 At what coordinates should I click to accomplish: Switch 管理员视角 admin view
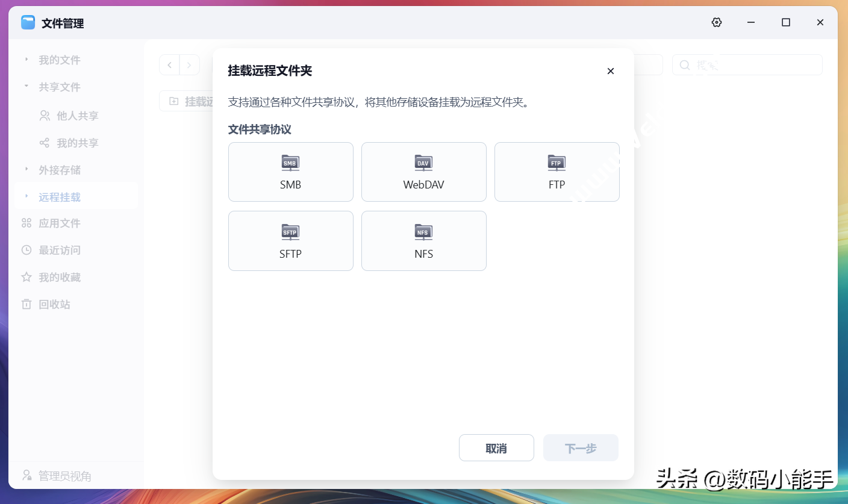coord(57,476)
